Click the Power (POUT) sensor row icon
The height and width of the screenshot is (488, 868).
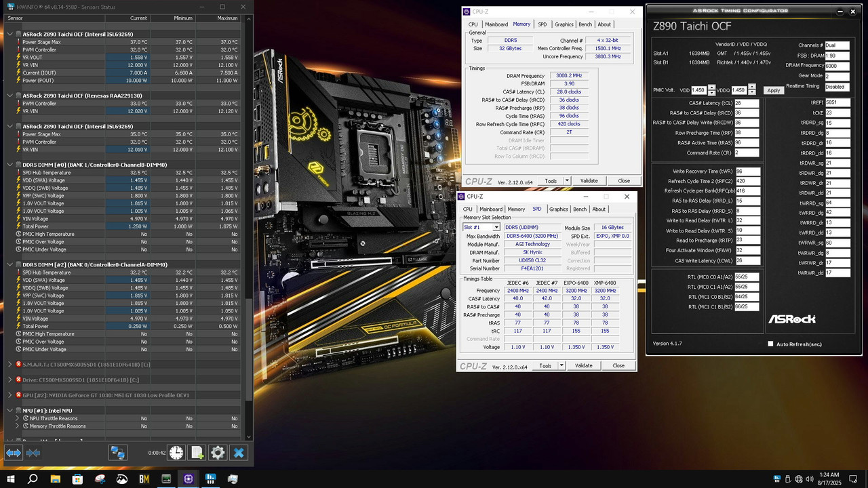point(18,80)
